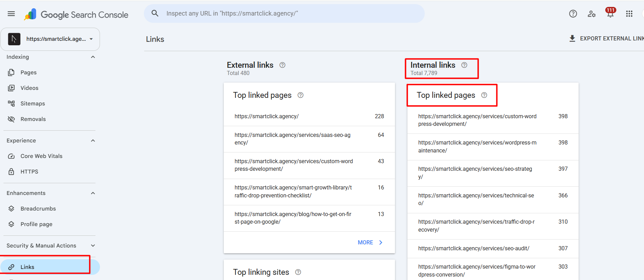Image resolution: width=644 pixels, height=280 pixels.
Task: Focus the URL inspection search field
Action: click(284, 13)
